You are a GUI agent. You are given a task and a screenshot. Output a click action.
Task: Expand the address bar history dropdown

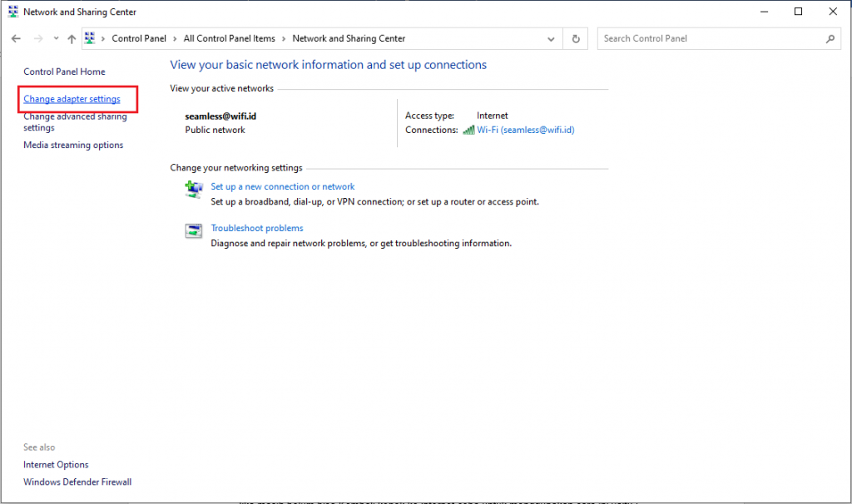[551, 39]
